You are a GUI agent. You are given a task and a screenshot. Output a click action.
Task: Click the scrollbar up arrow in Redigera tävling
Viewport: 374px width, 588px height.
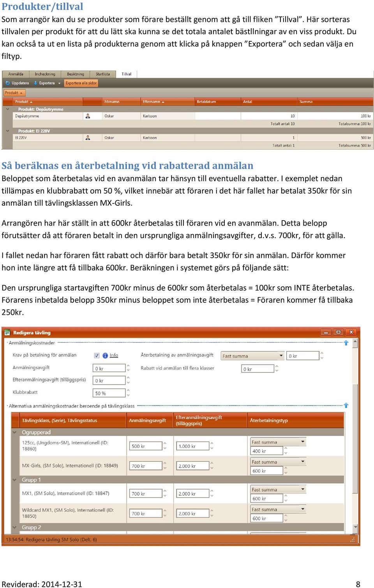(355, 341)
